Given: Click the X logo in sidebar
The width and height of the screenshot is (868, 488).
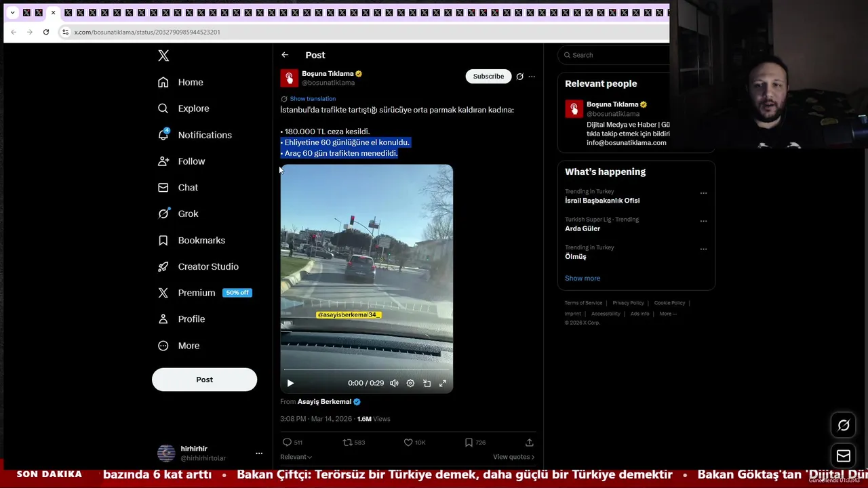Looking at the screenshot, I should pos(163,56).
